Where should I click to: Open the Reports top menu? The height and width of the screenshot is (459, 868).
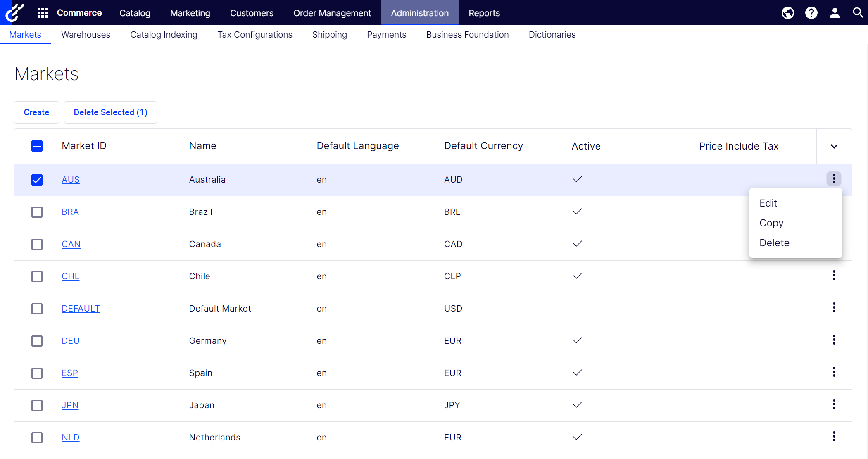[x=484, y=13]
